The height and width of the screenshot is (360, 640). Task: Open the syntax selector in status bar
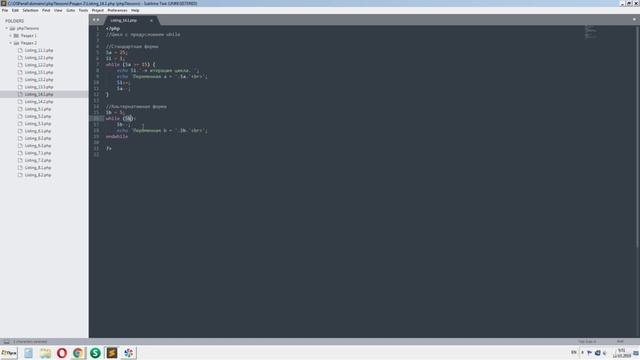(x=620, y=342)
